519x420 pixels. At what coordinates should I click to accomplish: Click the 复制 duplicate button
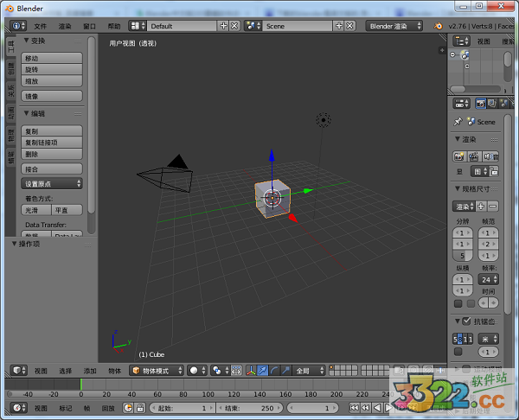tap(52, 130)
